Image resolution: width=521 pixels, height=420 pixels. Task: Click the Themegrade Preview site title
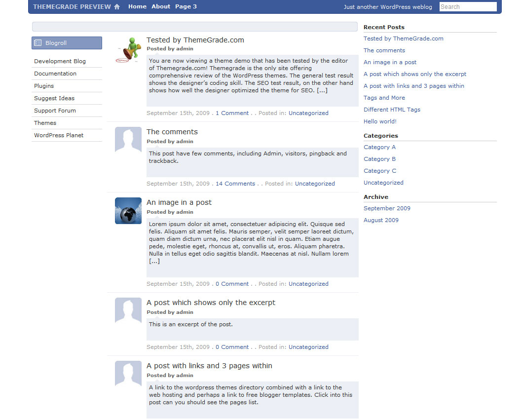click(72, 6)
